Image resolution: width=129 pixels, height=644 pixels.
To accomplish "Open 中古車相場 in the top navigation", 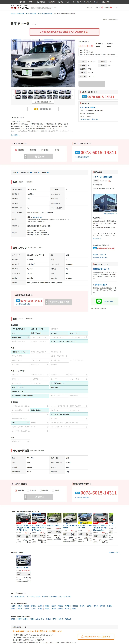I will pyautogui.click(x=51, y=2).
